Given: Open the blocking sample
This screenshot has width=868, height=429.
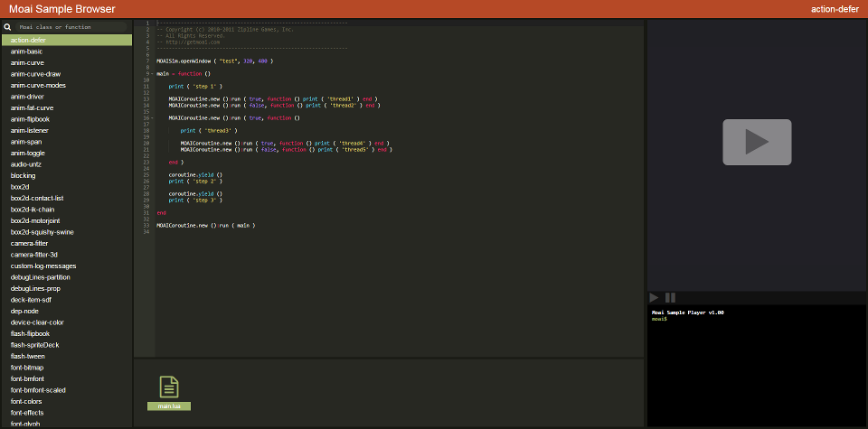Looking at the screenshot, I should coord(67,175).
